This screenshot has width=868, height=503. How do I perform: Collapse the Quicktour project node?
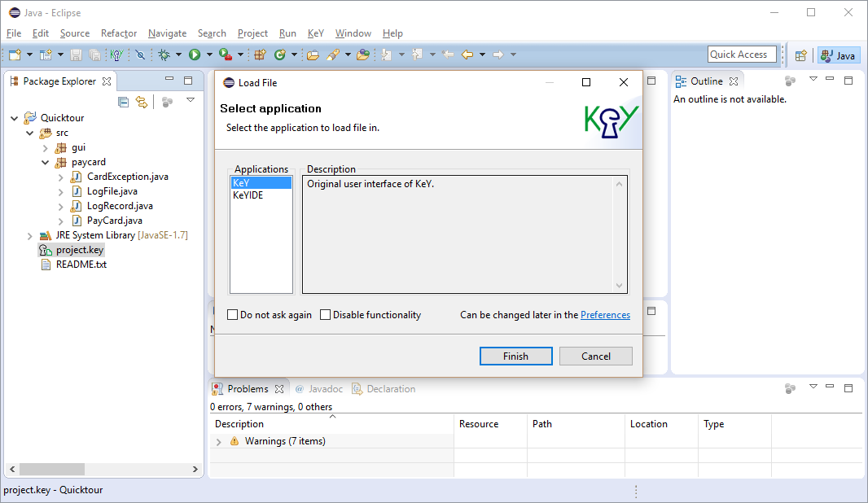15,118
